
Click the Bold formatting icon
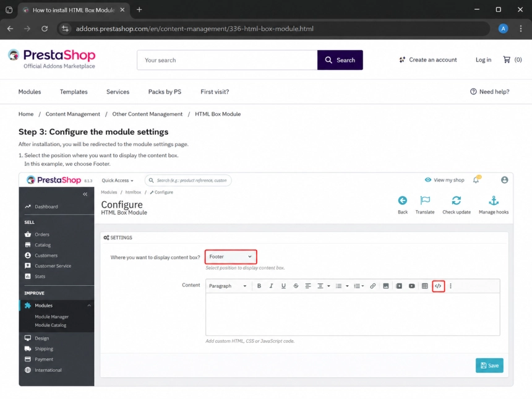259,286
